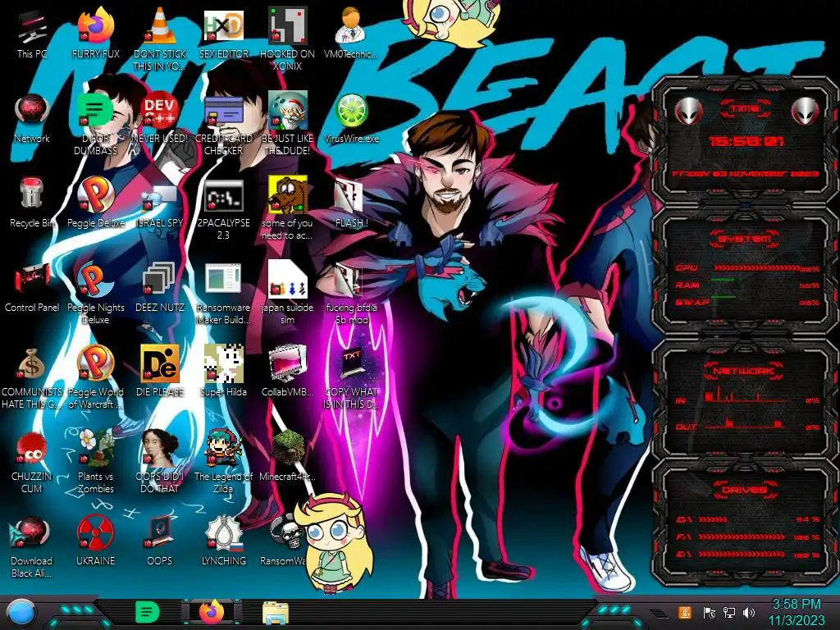840x630 pixels.
Task: Open the Download Black Ali... shortcut
Action: click(x=32, y=546)
